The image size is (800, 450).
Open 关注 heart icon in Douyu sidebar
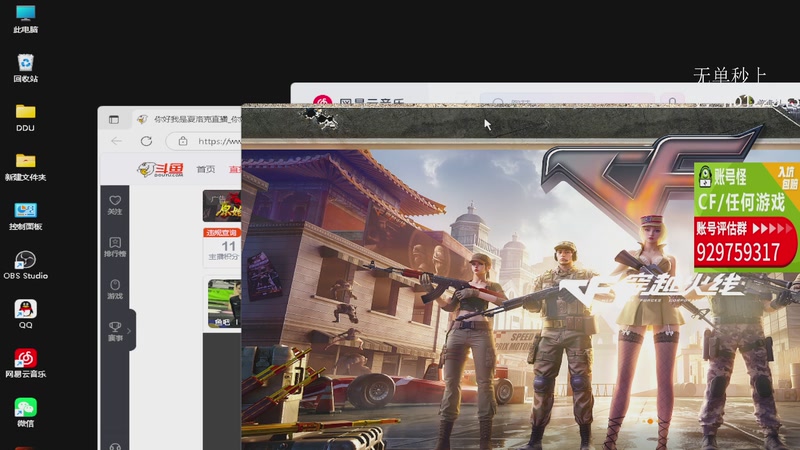point(115,205)
